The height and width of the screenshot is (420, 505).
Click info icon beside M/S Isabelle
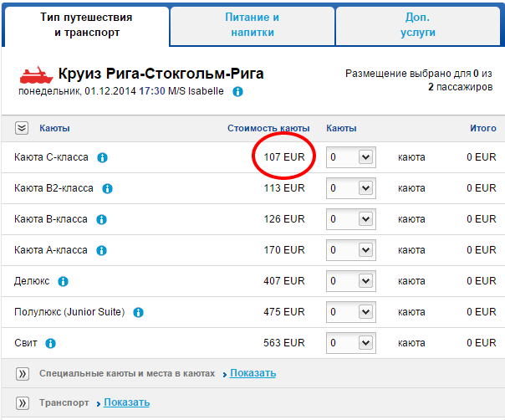tap(237, 91)
